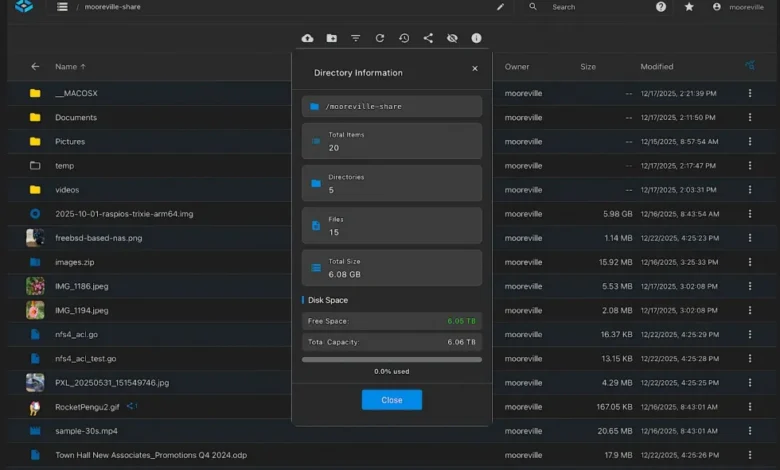Click thumbnail of IMG_1186.jpeg

point(35,286)
